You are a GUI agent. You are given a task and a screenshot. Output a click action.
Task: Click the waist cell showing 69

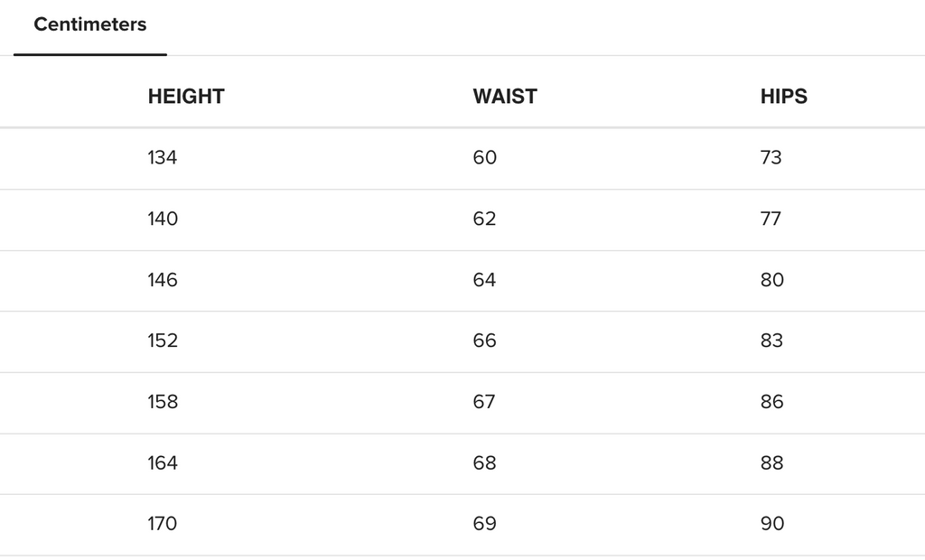pyautogui.click(x=485, y=524)
